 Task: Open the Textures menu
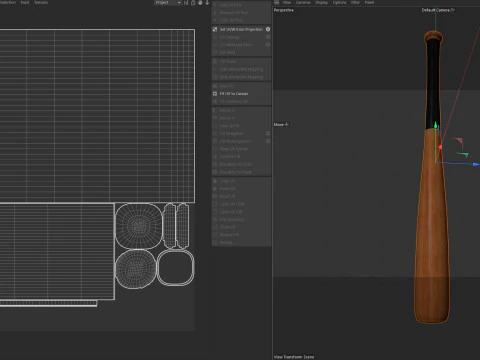pyautogui.click(x=41, y=2)
